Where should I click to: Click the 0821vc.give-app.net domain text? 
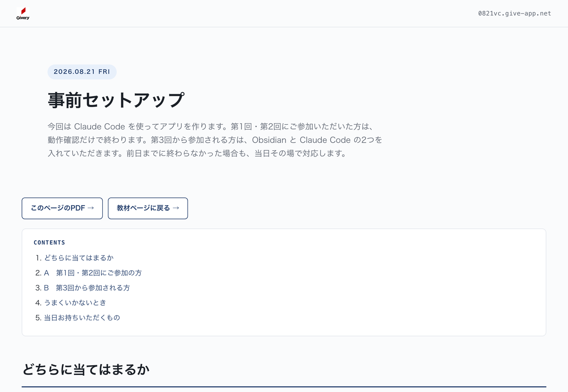(x=514, y=13)
